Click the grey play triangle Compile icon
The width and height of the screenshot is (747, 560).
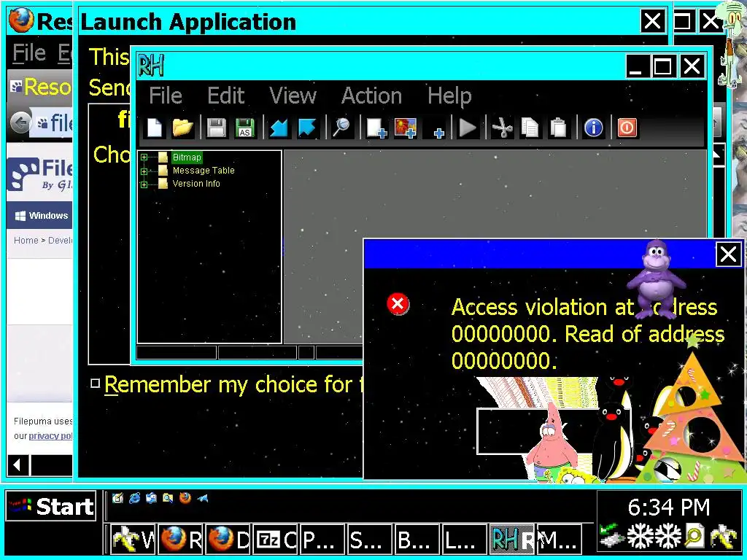(x=468, y=128)
